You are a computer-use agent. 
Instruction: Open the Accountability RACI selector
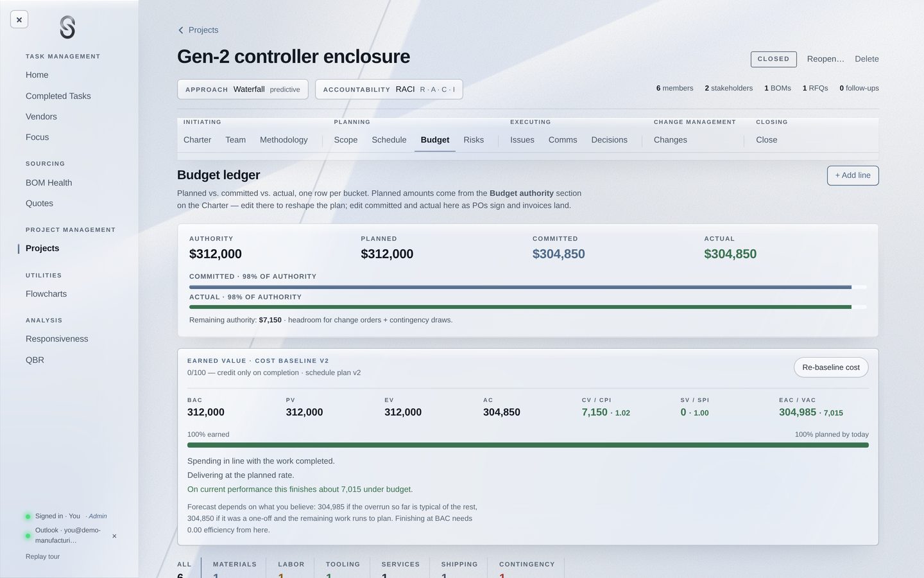tap(389, 89)
